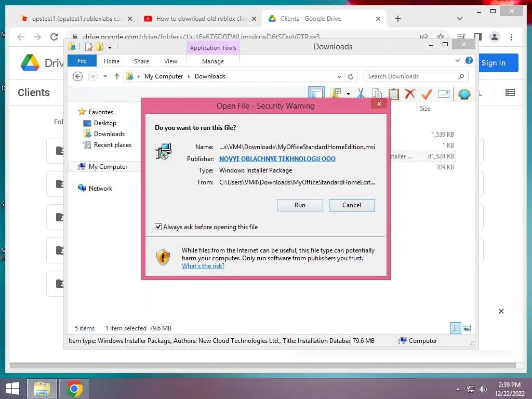The width and height of the screenshot is (532, 399).
Task: Expand the Explorer ribbon chevron
Action: tap(458, 60)
